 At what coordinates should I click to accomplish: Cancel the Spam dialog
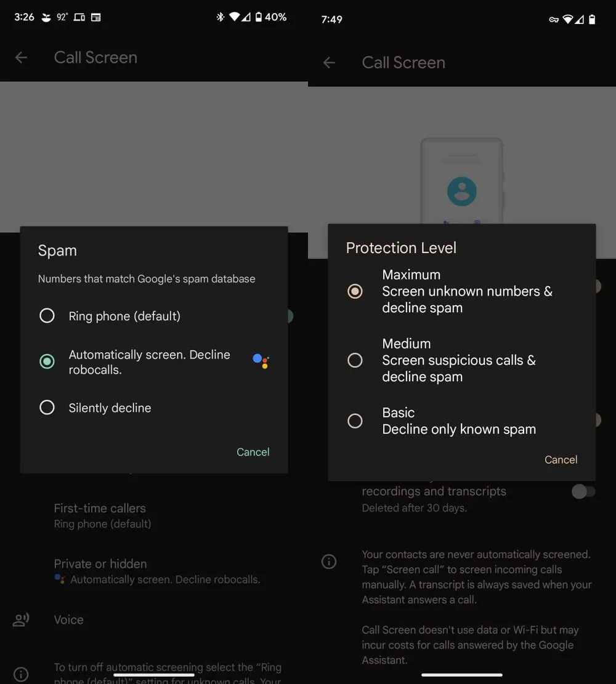coord(253,452)
